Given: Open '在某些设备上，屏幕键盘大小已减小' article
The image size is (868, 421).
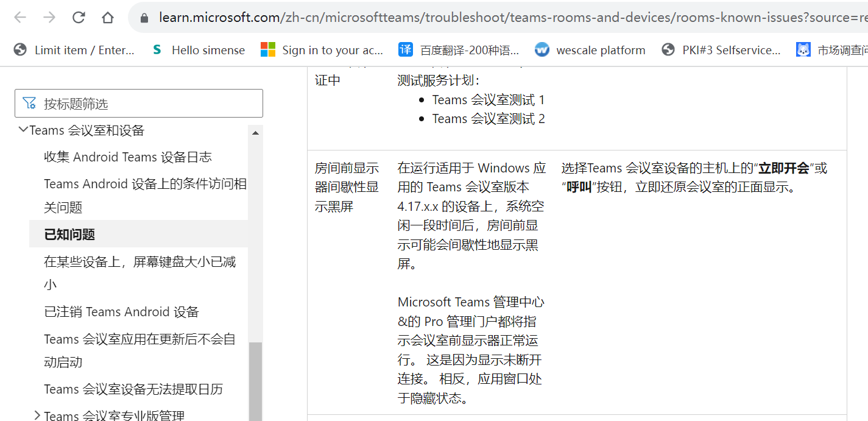Looking at the screenshot, I should pyautogui.click(x=140, y=273).
